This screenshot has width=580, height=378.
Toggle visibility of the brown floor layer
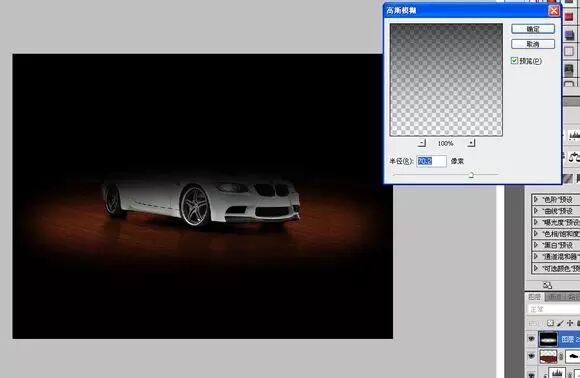[532, 357]
